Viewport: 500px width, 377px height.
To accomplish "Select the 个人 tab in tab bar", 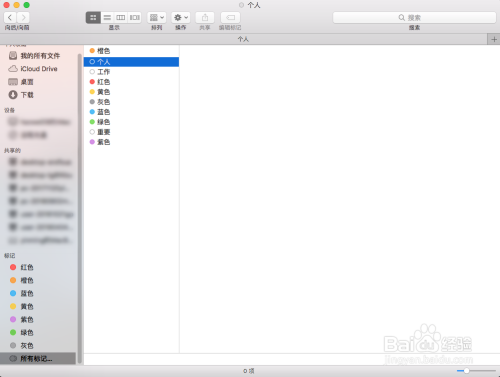I will click(x=243, y=39).
